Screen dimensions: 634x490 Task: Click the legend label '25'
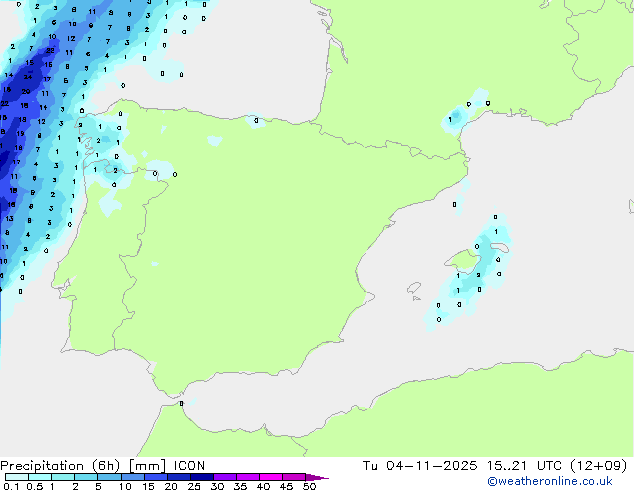(194, 486)
